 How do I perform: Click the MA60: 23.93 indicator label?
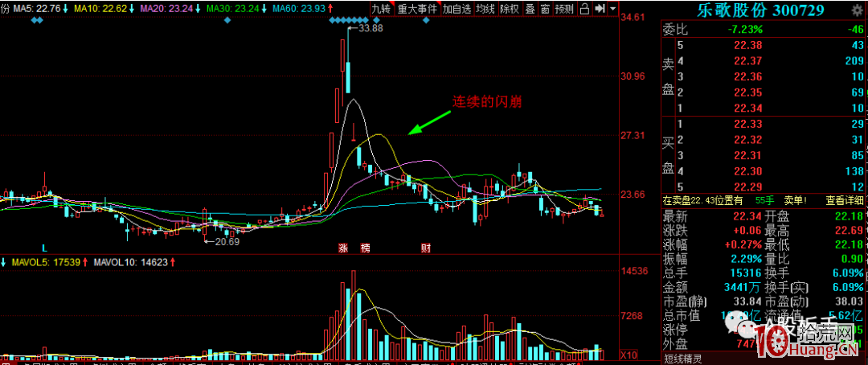(298, 8)
